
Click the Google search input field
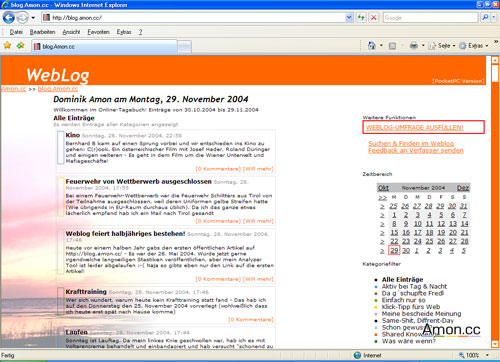pyautogui.click(x=430, y=17)
